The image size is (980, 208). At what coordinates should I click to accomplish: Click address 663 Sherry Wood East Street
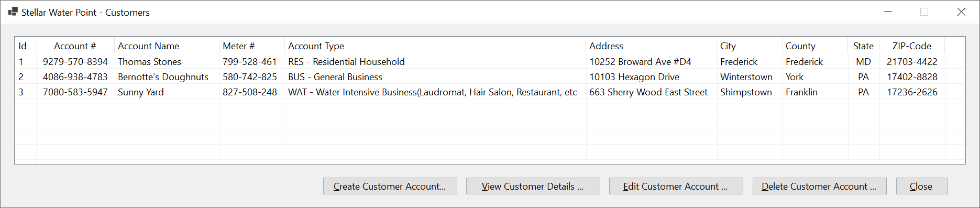coord(648,92)
